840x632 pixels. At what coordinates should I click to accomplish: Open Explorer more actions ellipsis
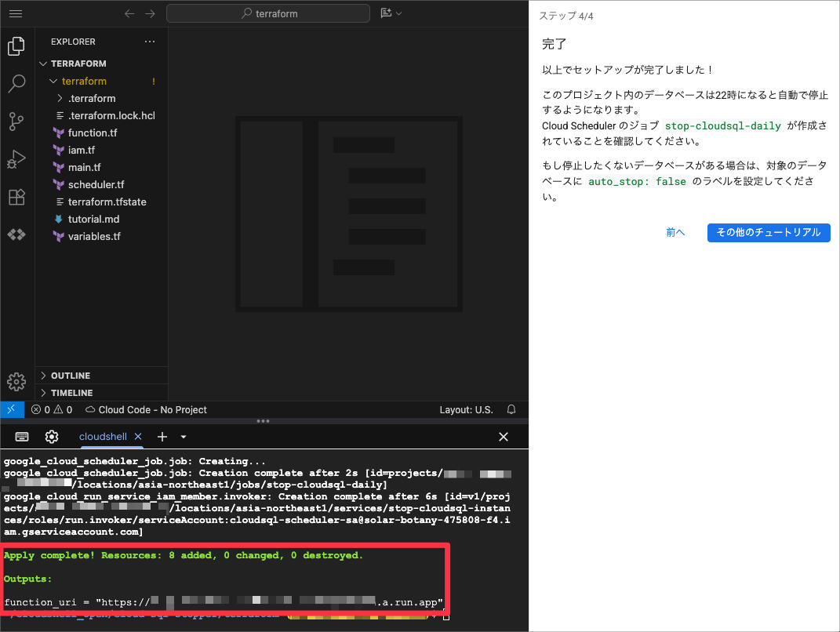(x=150, y=42)
